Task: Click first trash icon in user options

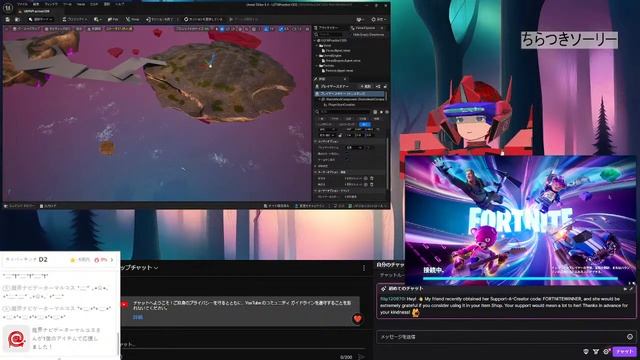Action: tap(371, 178)
